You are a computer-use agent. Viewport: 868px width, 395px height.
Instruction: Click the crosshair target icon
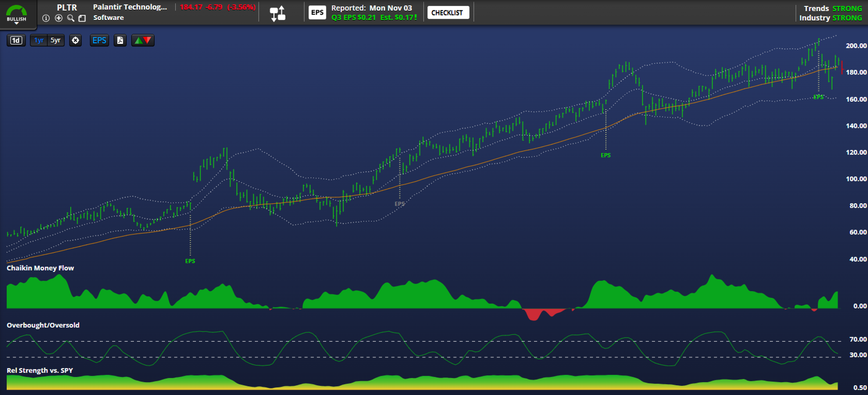(x=75, y=40)
